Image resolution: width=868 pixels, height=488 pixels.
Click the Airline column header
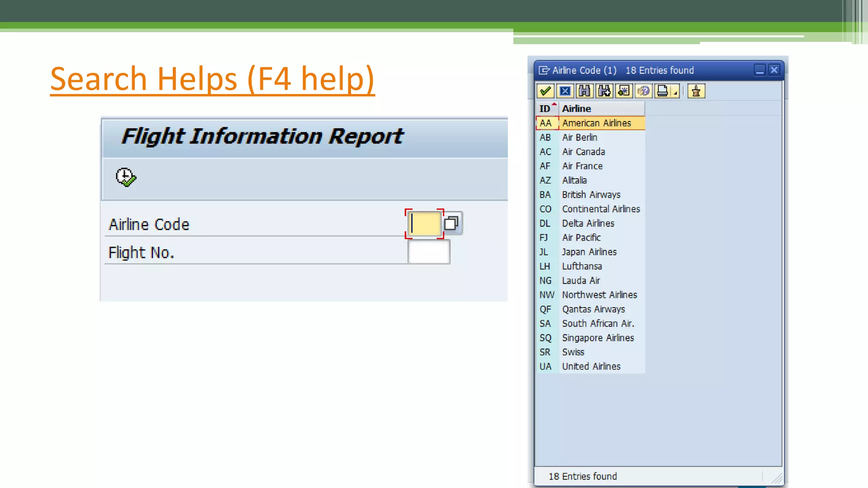pyautogui.click(x=602, y=108)
